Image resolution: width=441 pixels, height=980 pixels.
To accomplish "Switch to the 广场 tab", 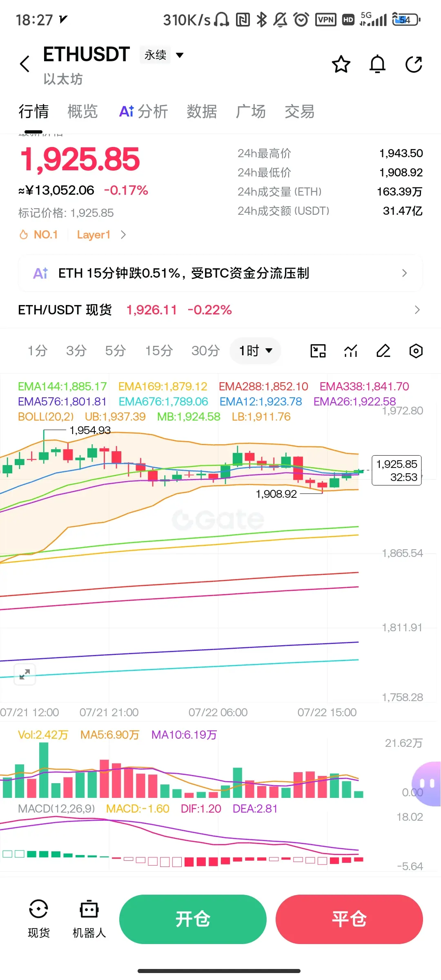I will (251, 111).
